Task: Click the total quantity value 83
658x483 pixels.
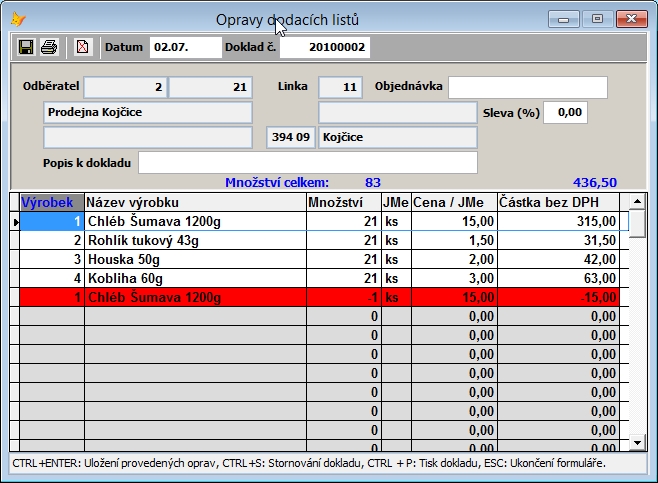Action: point(373,183)
